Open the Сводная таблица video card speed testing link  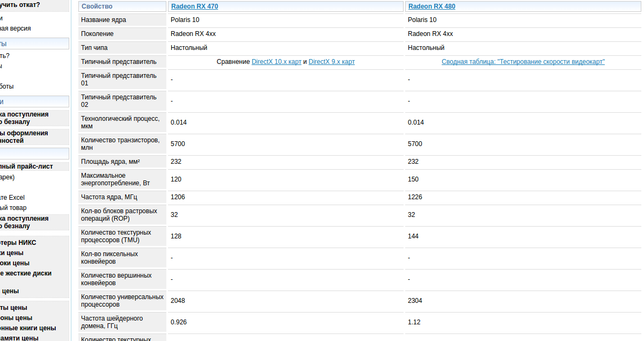click(523, 62)
